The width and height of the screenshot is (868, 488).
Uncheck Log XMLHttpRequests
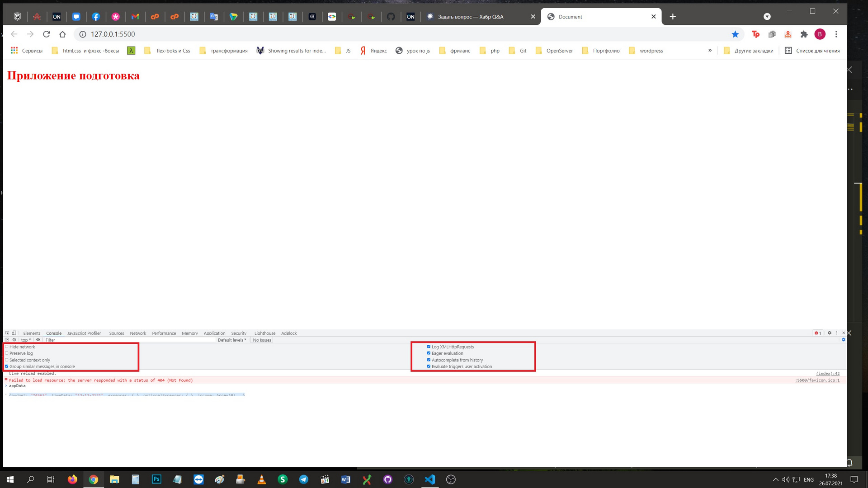[x=429, y=347]
